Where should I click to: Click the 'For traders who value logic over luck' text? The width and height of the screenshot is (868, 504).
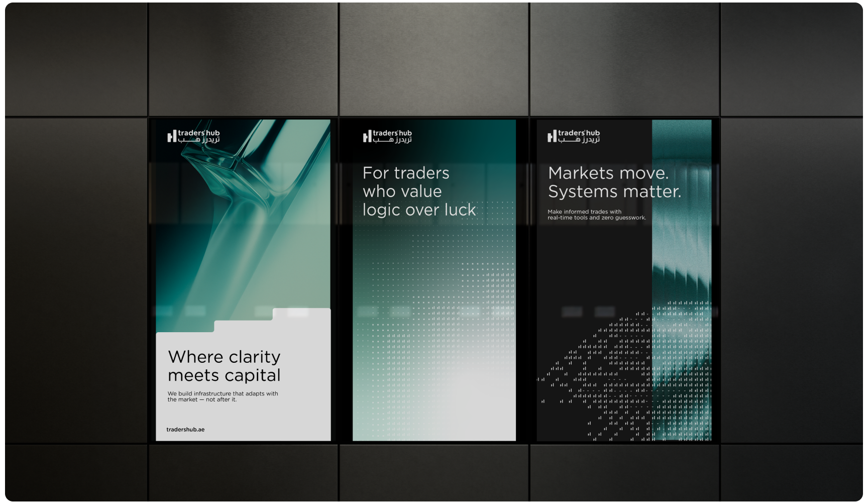(419, 191)
